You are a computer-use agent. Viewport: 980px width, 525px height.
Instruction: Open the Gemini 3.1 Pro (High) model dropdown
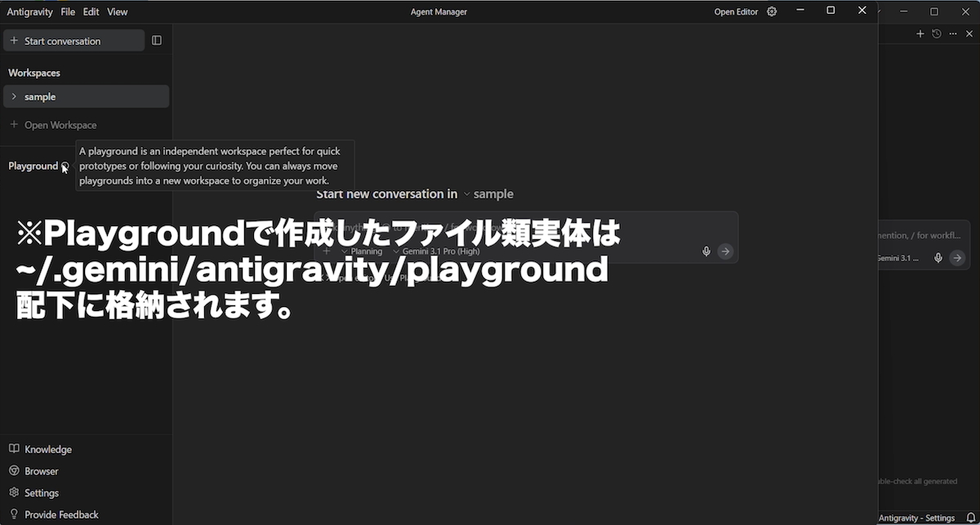click(436, 251)
